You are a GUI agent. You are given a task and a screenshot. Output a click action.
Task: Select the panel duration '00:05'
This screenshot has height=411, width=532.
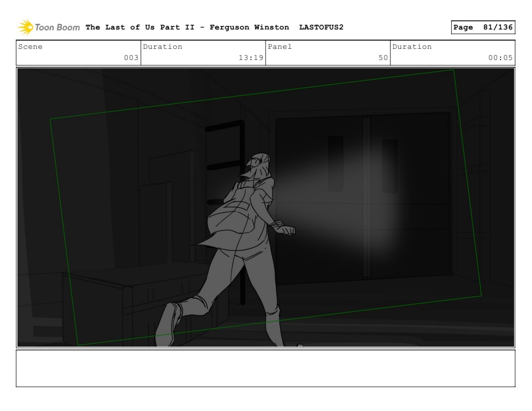500,58
